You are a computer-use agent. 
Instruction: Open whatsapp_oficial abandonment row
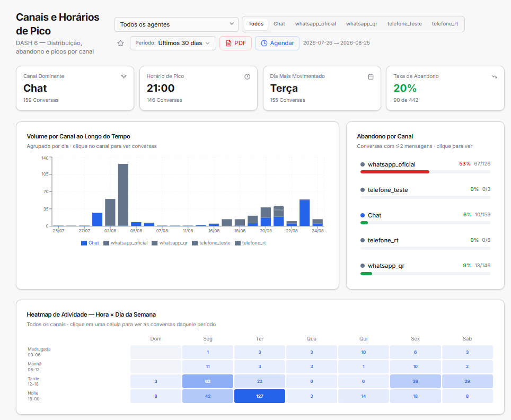(x=425, y=167)
